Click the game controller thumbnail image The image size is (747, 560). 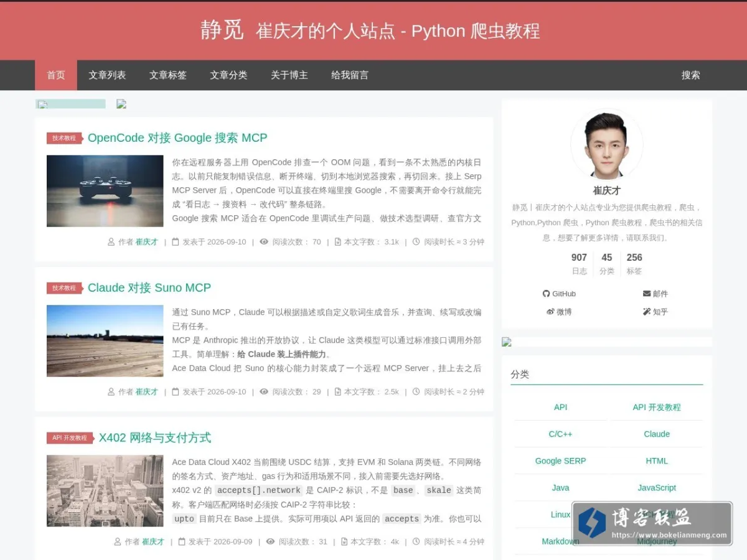(105, 191)
